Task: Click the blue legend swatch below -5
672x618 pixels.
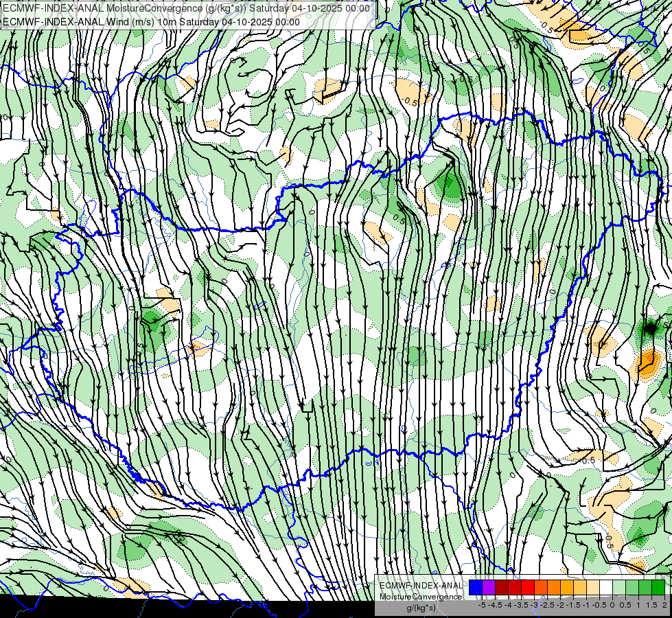Action: [x=476, y=588]
